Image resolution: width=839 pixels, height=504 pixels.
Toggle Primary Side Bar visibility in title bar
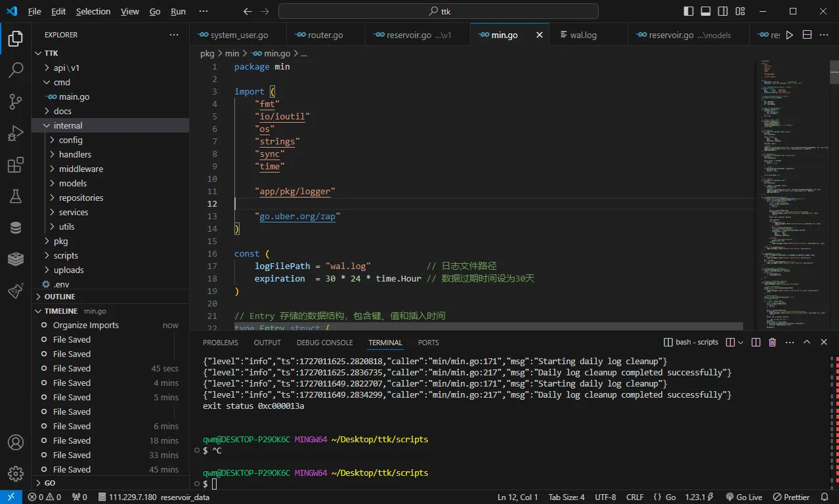tap(688, 11)
